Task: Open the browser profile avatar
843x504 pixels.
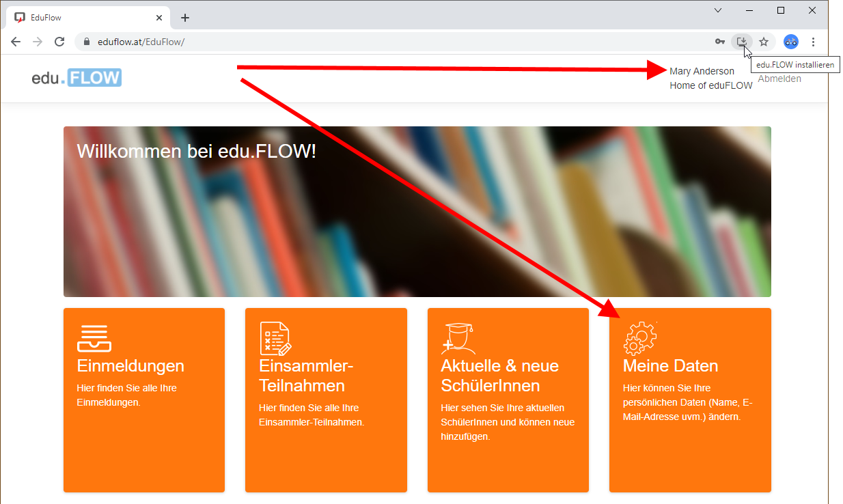Action: pos(790,42)
